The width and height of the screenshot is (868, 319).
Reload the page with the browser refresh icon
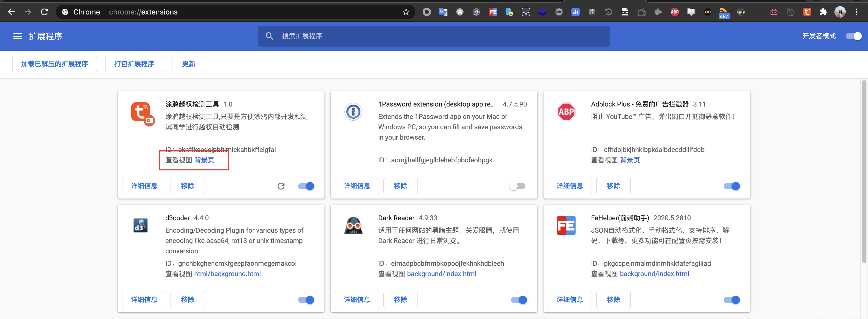tap(44, 12)
